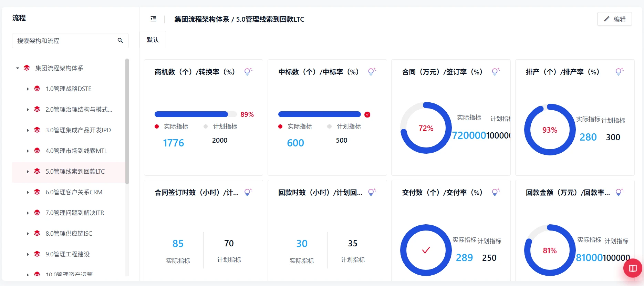This screenshot has height=286, width=644.
Task: Expand the 1.0管理战略DSTE node
Action: 28,89
